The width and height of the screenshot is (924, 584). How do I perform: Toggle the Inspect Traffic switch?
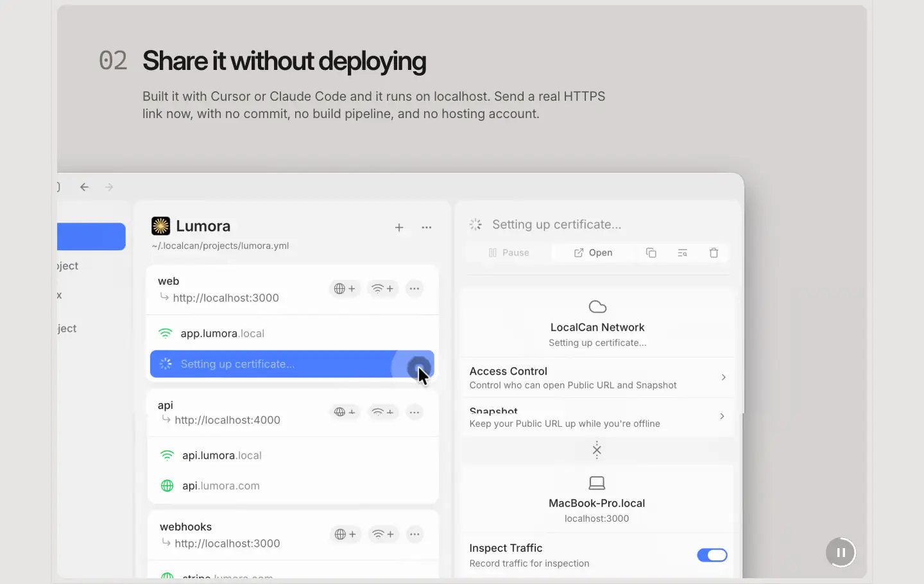click(712, 555)
